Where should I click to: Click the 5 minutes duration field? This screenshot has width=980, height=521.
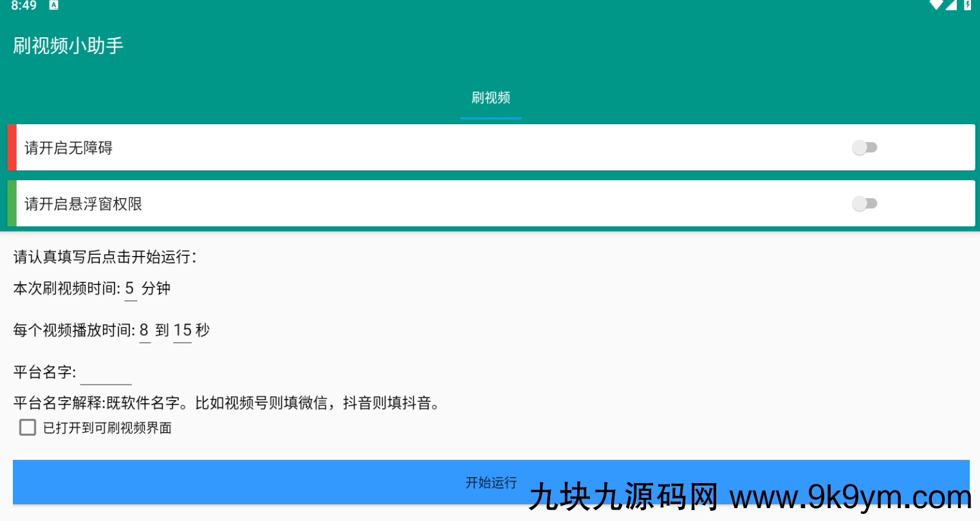tap(131, 288)
